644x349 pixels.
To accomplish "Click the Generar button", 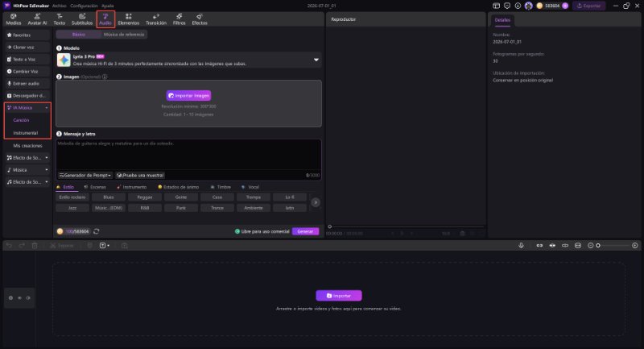I will point(305,231).
